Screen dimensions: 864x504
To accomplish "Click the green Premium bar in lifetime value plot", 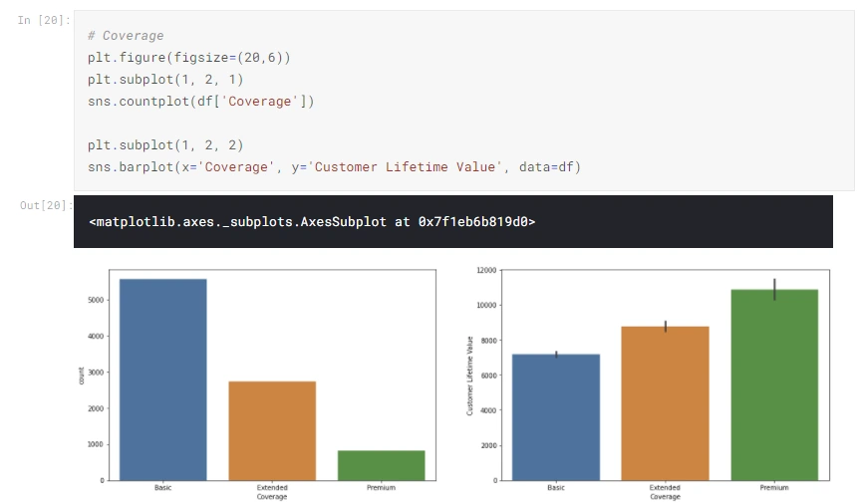I will [x=774, y=385].
